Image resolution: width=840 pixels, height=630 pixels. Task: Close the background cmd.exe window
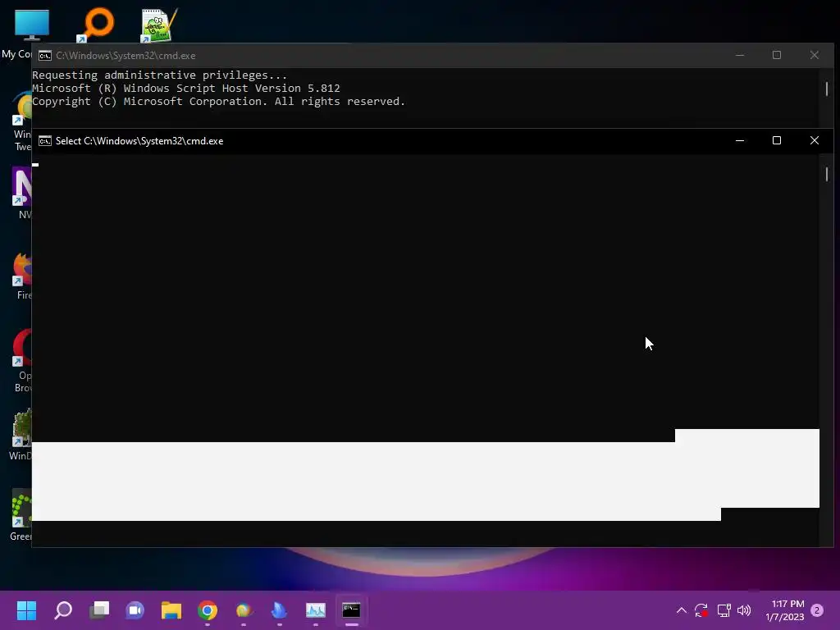point(815,55)
